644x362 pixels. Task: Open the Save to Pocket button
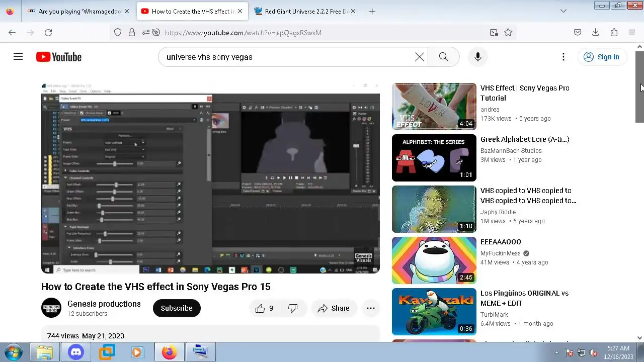click(578, 32)
